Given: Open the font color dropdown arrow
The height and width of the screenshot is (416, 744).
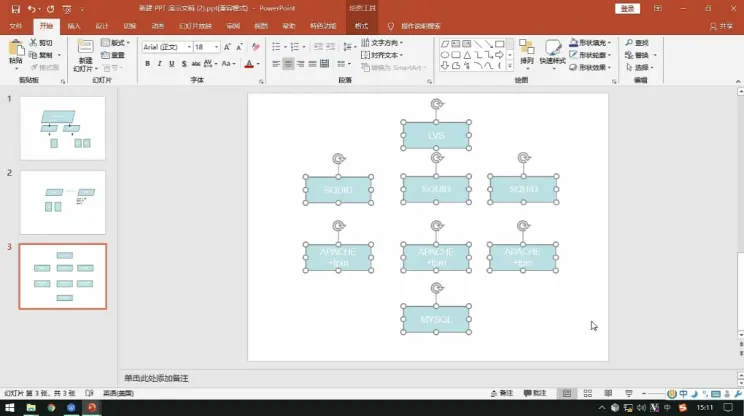Looking at the screenshot, I should tap(258, 64).
